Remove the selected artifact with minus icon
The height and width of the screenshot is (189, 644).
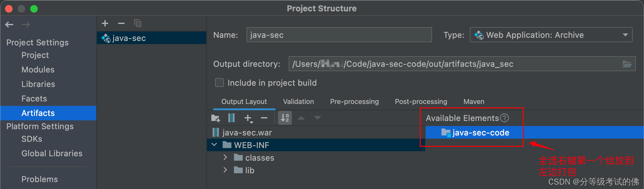tap(121, 23)
